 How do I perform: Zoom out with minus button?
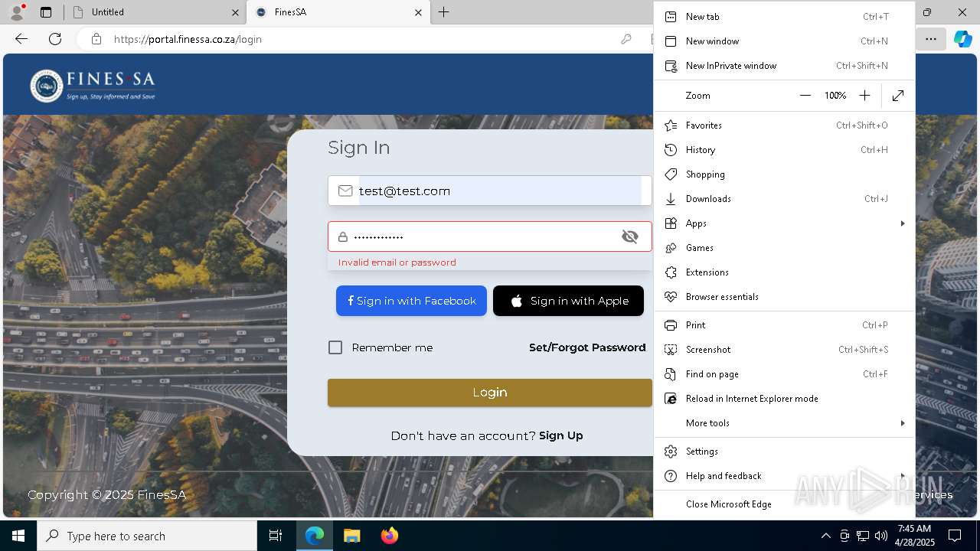pos(805,96)
